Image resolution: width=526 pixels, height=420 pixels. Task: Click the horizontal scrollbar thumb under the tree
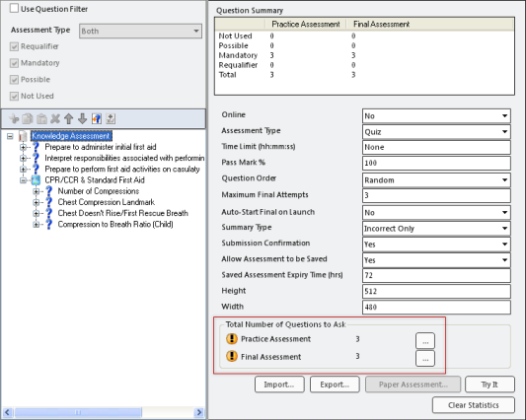pyautogui.click(x=78, y=412)
